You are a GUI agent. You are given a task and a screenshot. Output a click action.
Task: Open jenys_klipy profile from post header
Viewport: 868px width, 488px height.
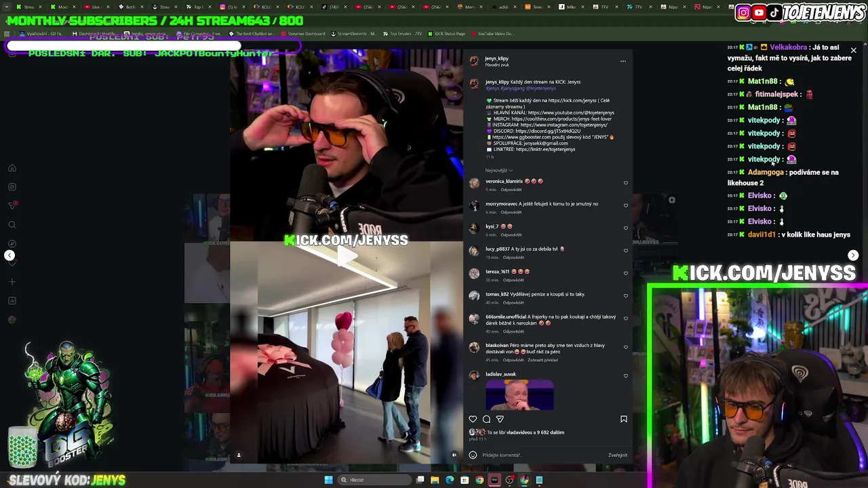496,58
